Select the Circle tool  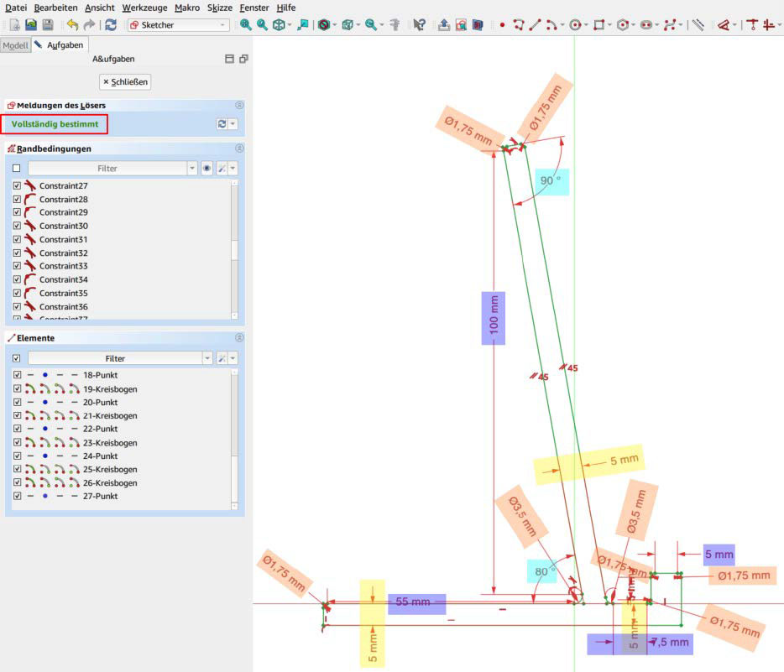tap(576, 25)
